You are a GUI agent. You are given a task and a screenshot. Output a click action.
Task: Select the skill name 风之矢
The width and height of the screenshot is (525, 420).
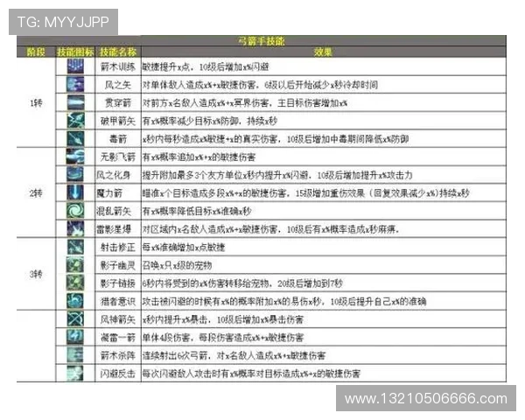[118, 85]
